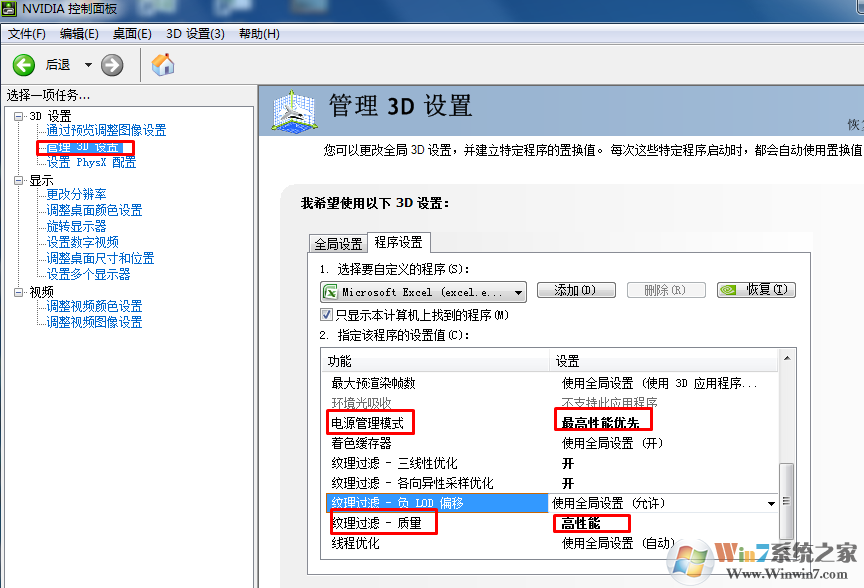
Task: Open the Microsoft Excel program dropdown
Action: pos(423,292)
